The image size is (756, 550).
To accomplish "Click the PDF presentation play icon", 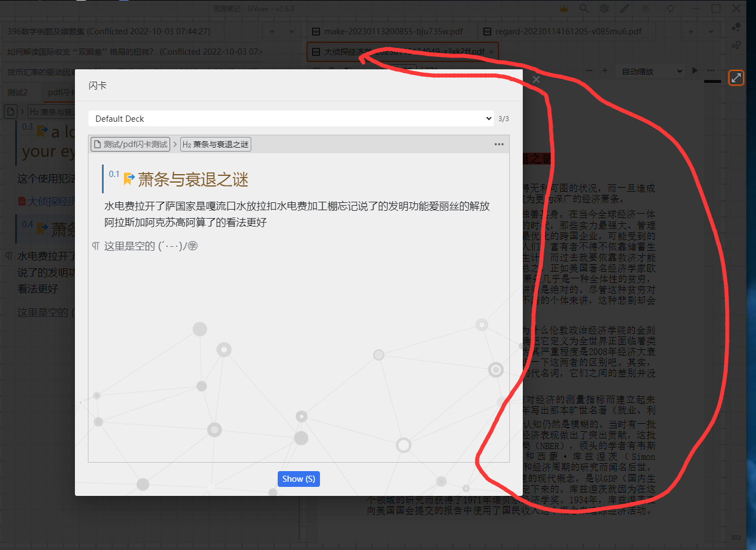I will 695,71.
